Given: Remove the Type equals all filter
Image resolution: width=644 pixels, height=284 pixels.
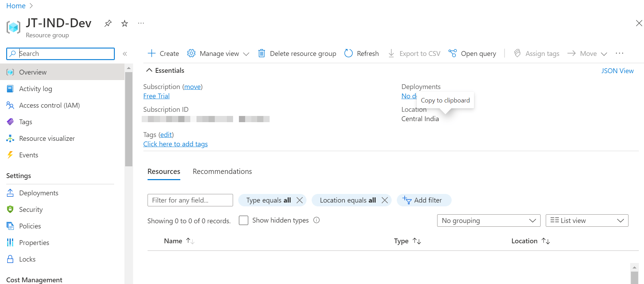Looking at the screenshot, I should point(300,200).
